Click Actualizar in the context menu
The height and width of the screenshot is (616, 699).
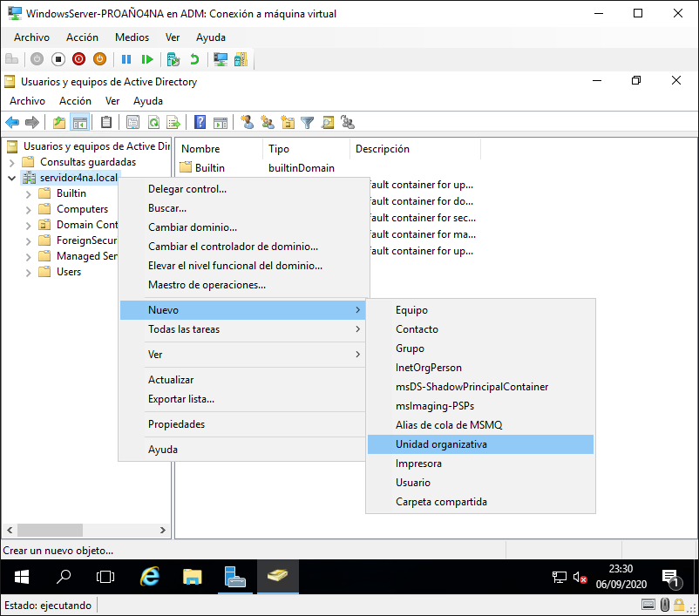coord(242,380)
